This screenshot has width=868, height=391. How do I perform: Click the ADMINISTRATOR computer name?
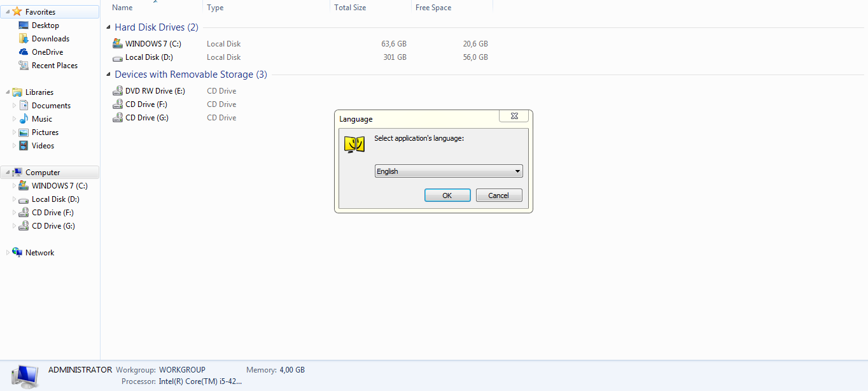pyautogui.click(x=80, y=369)
